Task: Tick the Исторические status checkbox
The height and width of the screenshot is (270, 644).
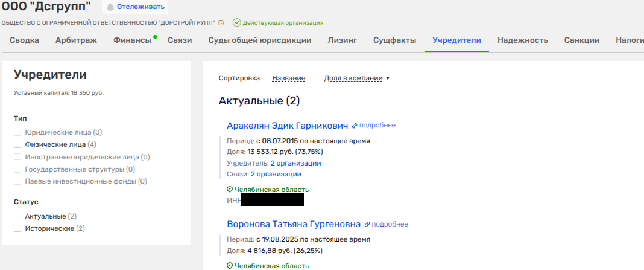Action: [17, 228]
